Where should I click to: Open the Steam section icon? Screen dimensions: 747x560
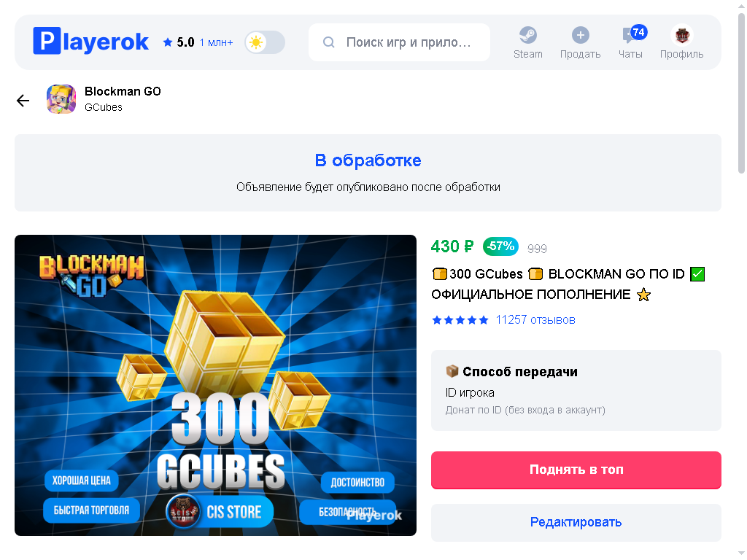click(x=527, y=35)
